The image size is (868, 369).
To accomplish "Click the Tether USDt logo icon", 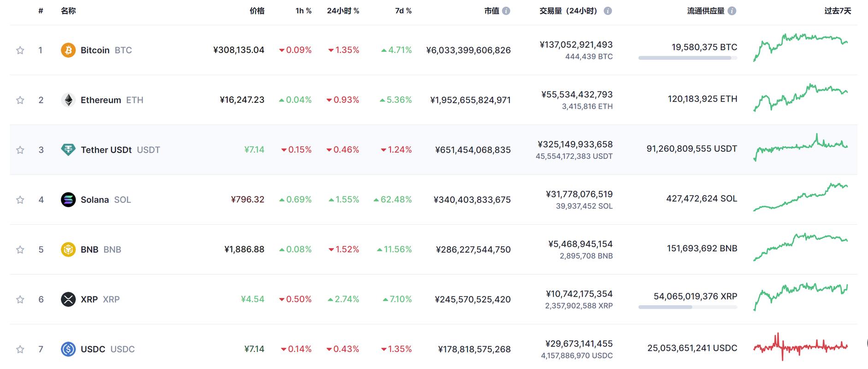I will point(68,149).
